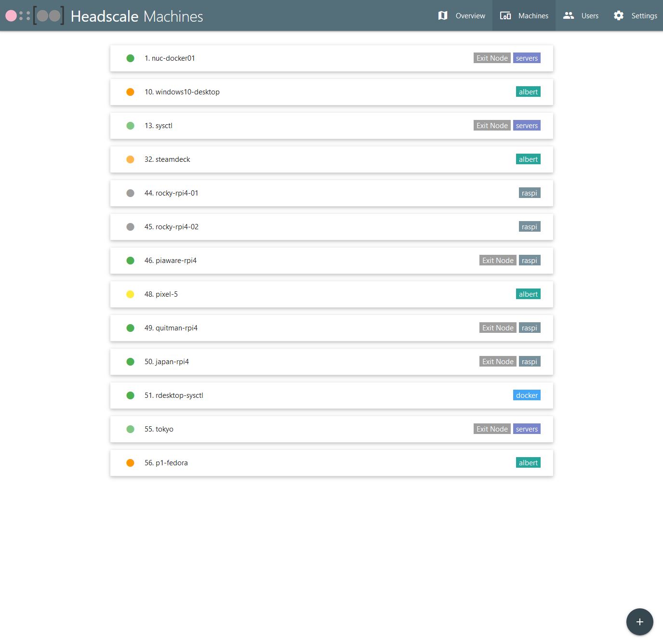Click raspi badge on quitman-rpi4
The height and width of the screenshot is (644, 663).
pos(530,328)
